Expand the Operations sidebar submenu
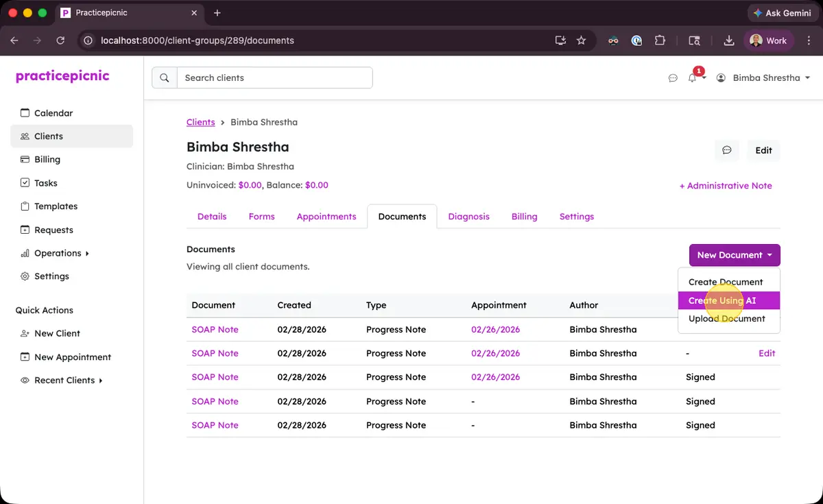 (x=58, y=252)
